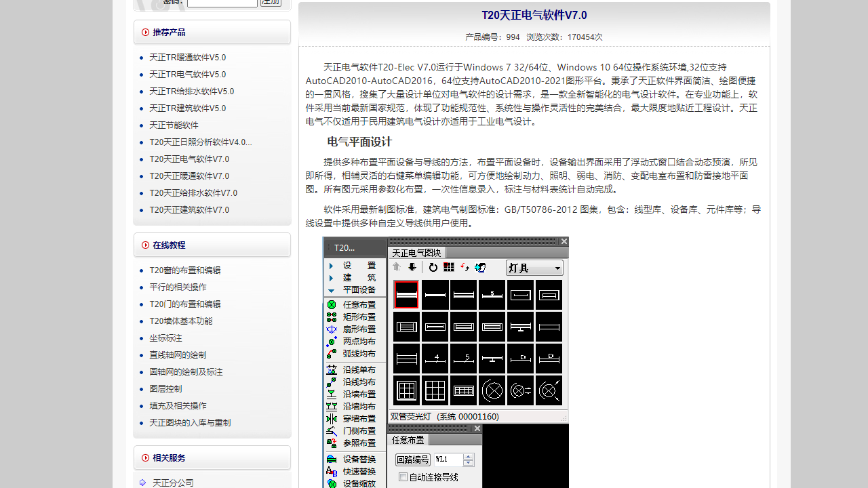Select the lamp block labeled 4
The height and width of the screenshot is (488, 868).
[435, 358]
